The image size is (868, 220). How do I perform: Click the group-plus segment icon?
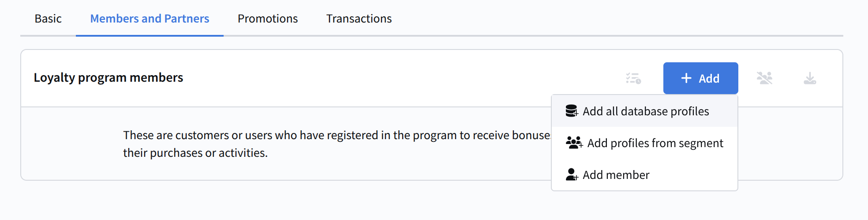(574, 143)
